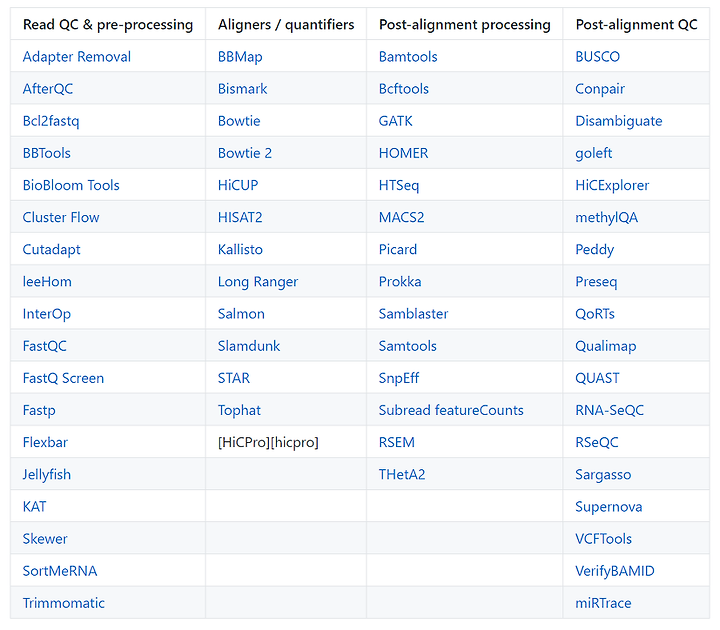The width and height of the screenshot is (720, 630).
Task: Open Bcl2fastq tool link
Action: (51, 121)
